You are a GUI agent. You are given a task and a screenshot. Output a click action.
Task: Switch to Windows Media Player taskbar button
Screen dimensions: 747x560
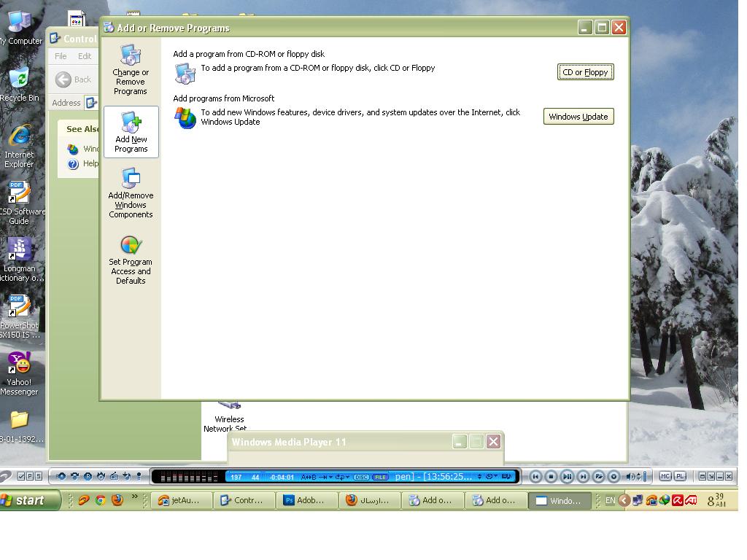pos(559,500)
